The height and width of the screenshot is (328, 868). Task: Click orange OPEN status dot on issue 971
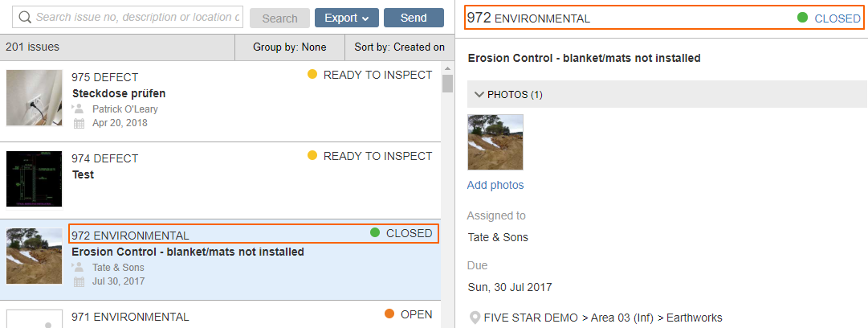tap(389, 314)
